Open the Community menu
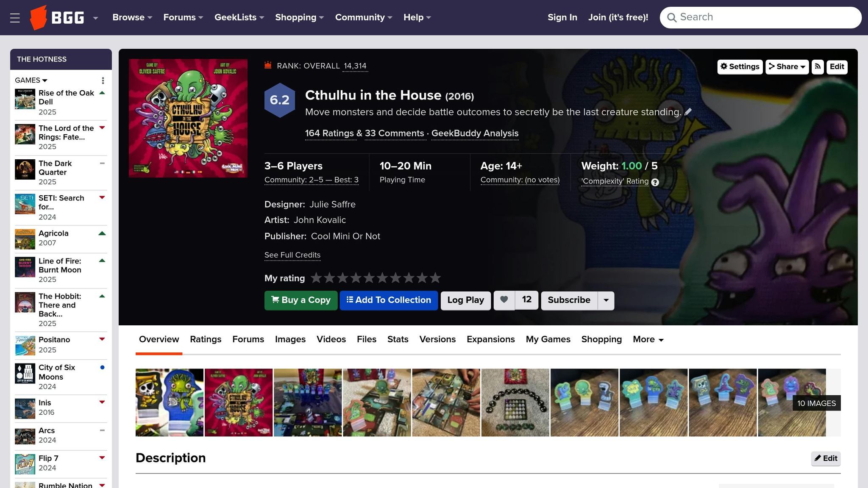The image size is (868, 488). [x=364, y=17]
